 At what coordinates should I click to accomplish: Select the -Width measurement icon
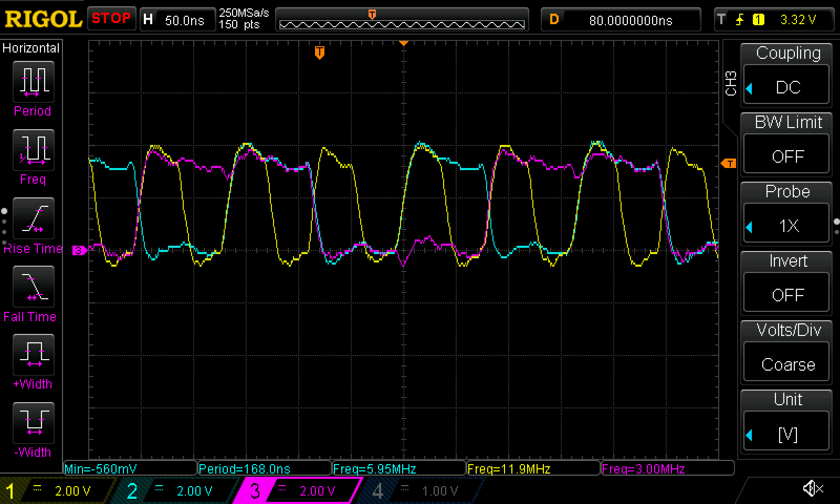coord(33,424)
